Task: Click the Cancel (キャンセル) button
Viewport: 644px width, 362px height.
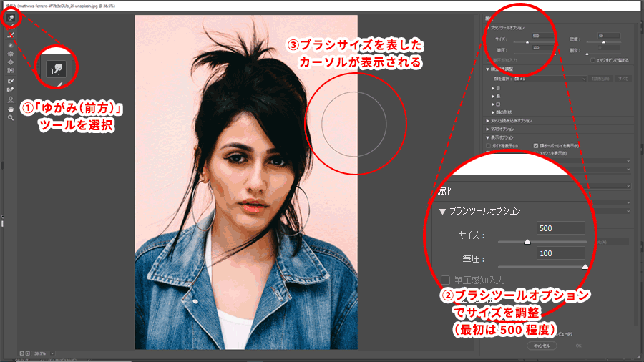Action: pyautogui.click(x=542, y=346)
